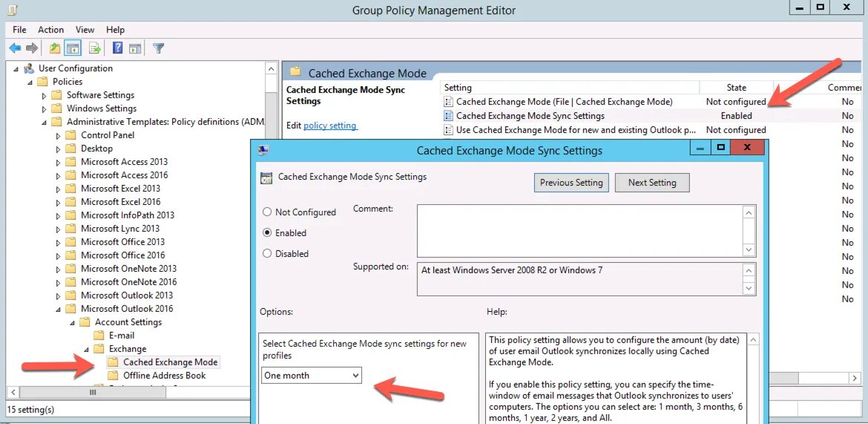Open the View menu

click(85, 30)
